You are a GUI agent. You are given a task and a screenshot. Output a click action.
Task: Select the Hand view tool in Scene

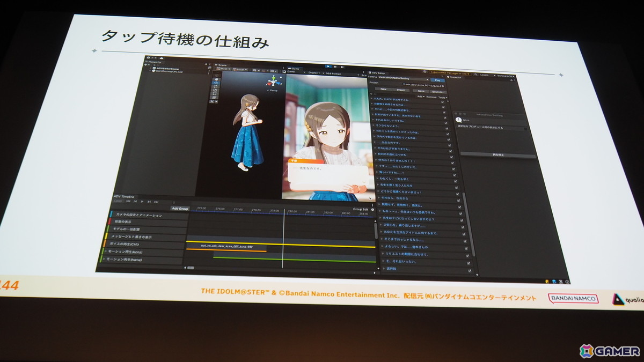[216, 79]
